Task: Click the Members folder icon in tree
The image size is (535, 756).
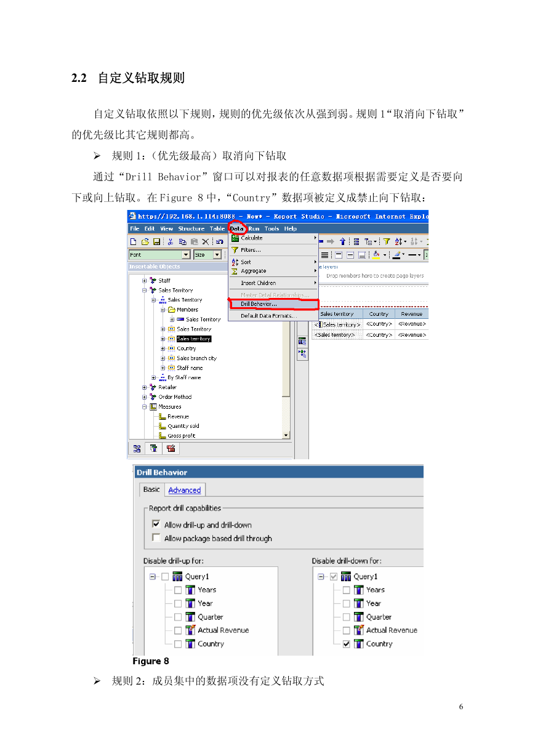Action: click(172, 310)
